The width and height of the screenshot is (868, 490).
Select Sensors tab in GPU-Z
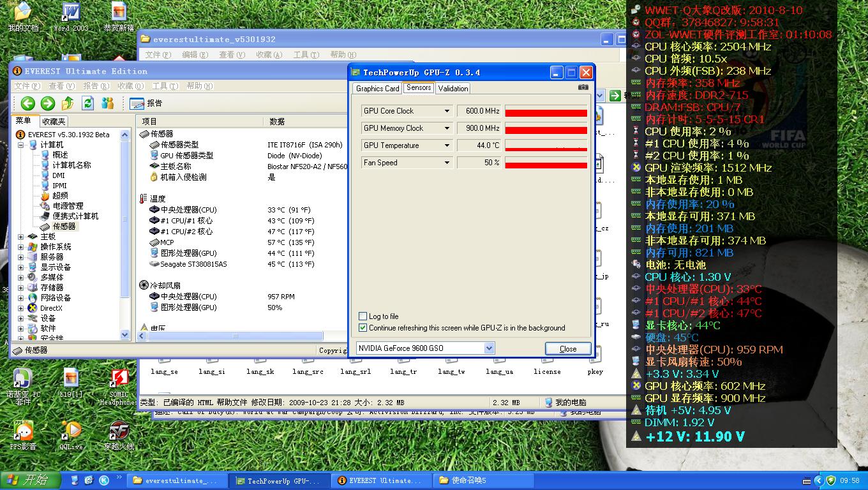coord(419,88)
